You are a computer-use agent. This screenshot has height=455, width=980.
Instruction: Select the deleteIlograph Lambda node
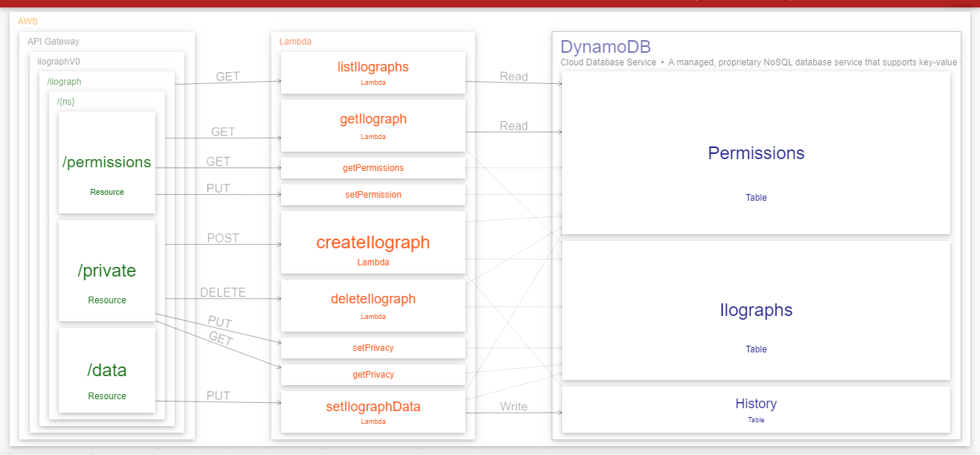[x=373, y=305]
